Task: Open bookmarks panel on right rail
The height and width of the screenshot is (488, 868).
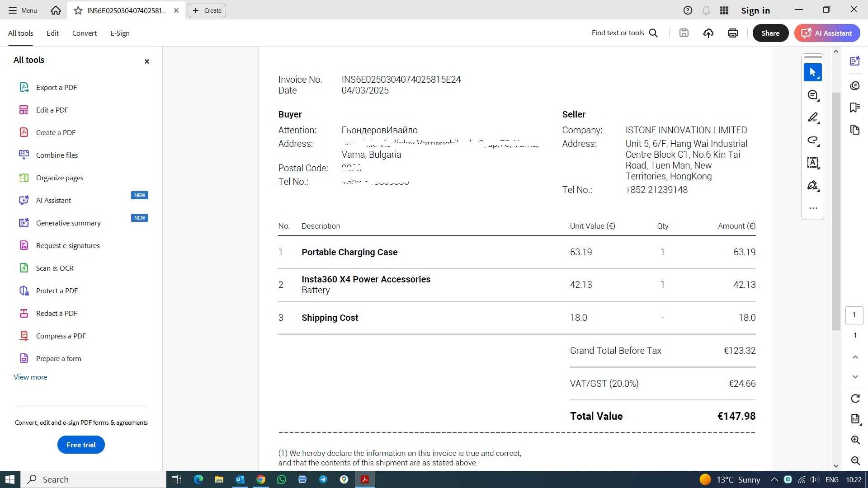Action: [854, 108]
